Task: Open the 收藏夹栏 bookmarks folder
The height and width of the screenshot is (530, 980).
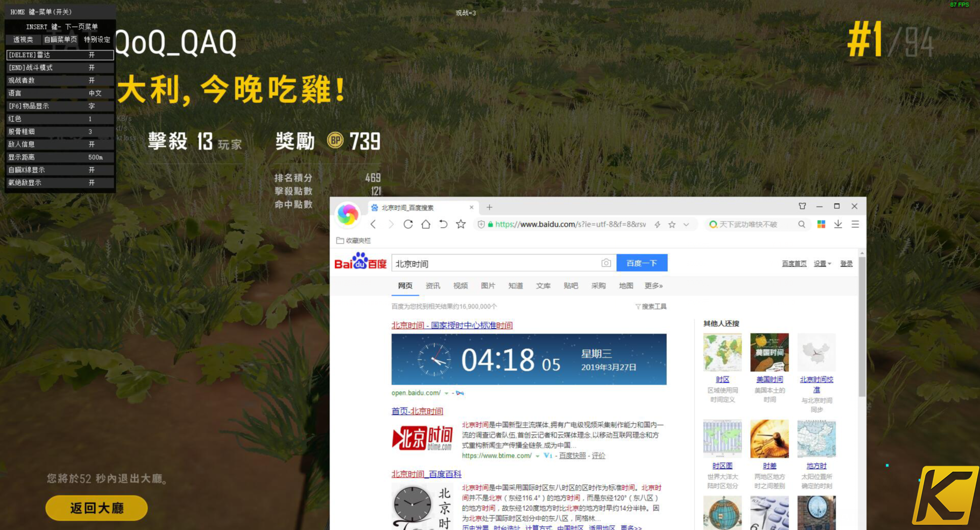Action: pos(354,241)
